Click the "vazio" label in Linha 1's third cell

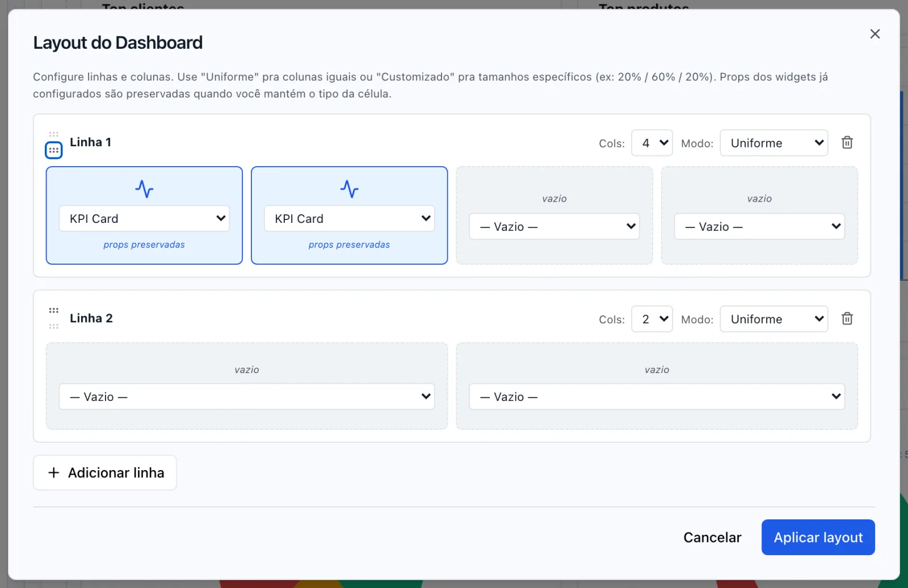(x=554, y=198)
